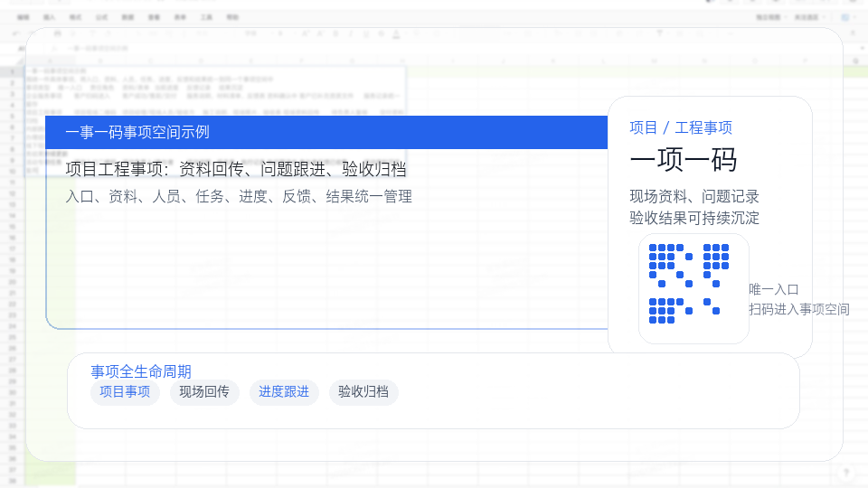The image size is (868, 488).
Task: Choose the 进度跟进 chip
Action: (x=284, y=392)
